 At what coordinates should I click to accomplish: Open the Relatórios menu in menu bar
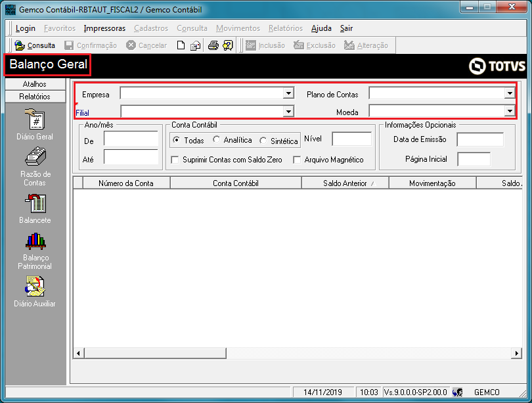[286, 28]
